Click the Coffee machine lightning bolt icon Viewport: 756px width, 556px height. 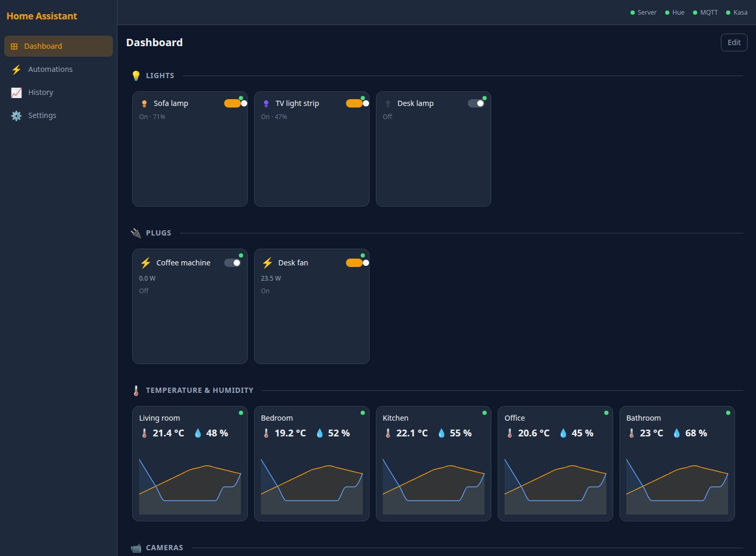(145, 263)
